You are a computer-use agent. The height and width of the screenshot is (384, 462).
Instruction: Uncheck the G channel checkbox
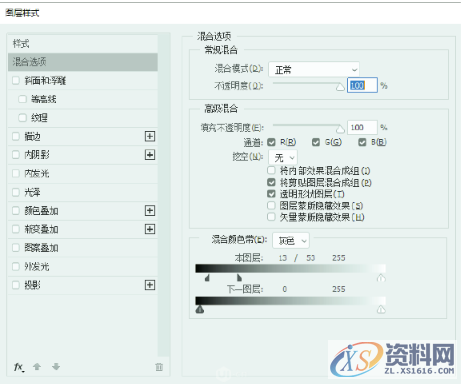tap(316, 142)
